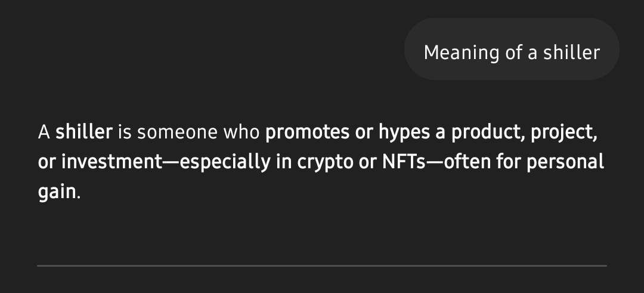
Task: Click the word 'investment' in the response
Action: 112,162
